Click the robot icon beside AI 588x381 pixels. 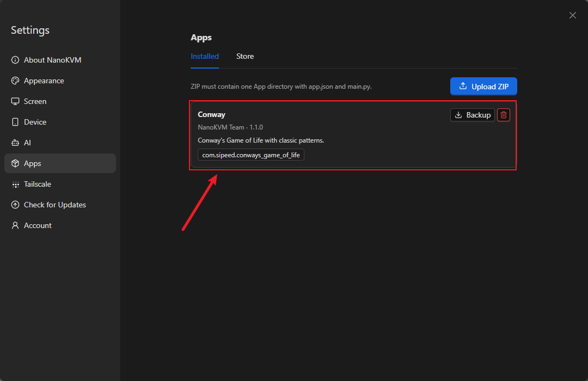point(15,143)
